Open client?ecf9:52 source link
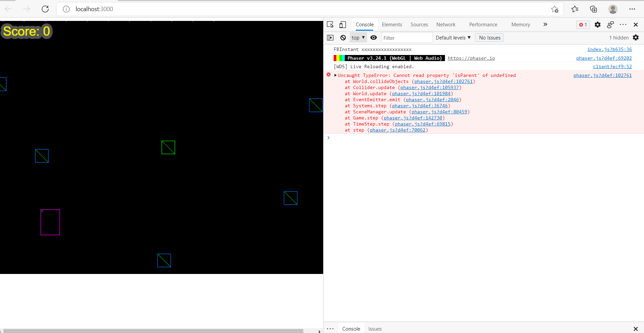The image size is (644, 333). coord(612,66)
